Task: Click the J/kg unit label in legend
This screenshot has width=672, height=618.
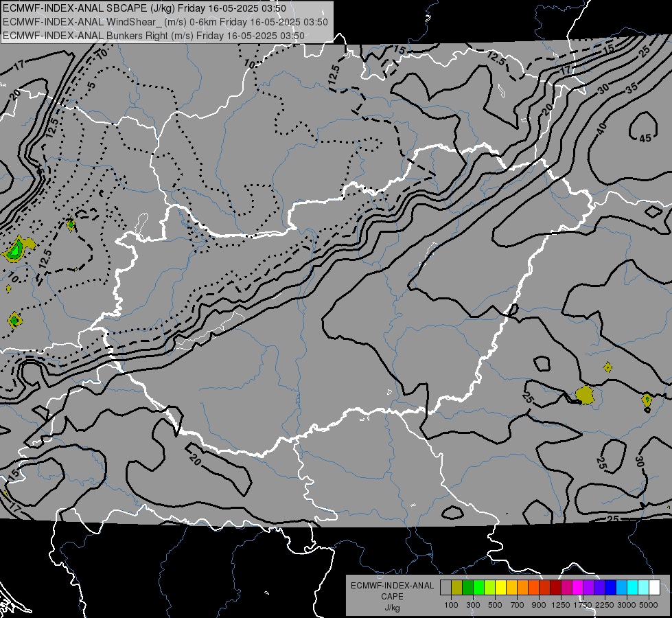Action: pyautogui.click(x=392, y=608)
